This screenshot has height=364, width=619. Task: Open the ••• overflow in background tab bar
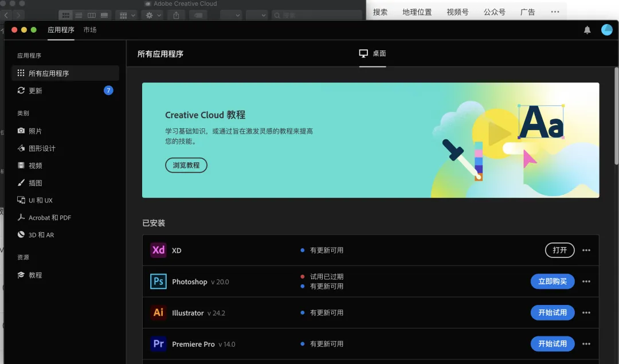555,12
